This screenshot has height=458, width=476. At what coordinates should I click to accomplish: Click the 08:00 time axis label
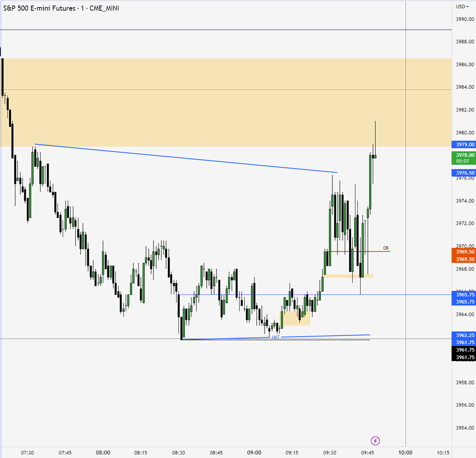[x=103, y=453]
